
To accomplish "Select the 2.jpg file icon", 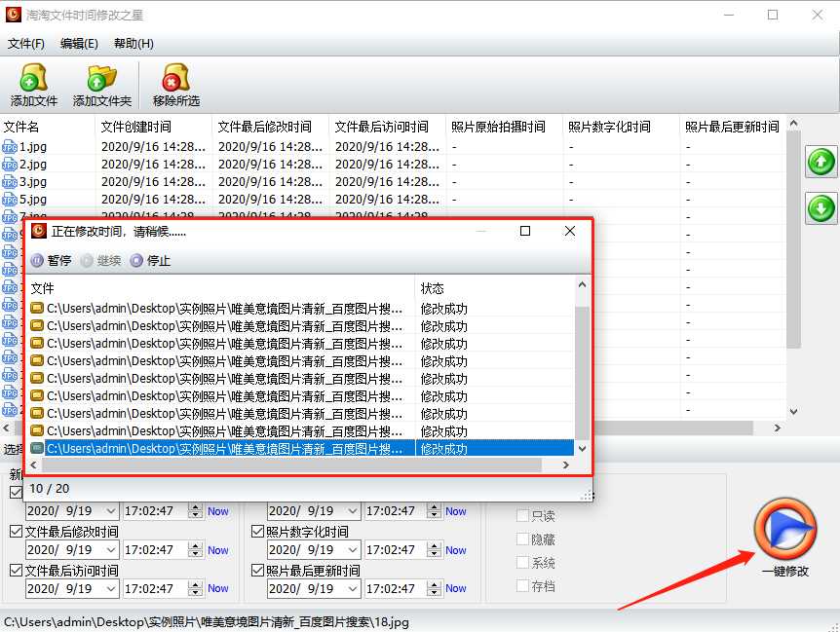I will pyautogui.click(x=10, y=165).
